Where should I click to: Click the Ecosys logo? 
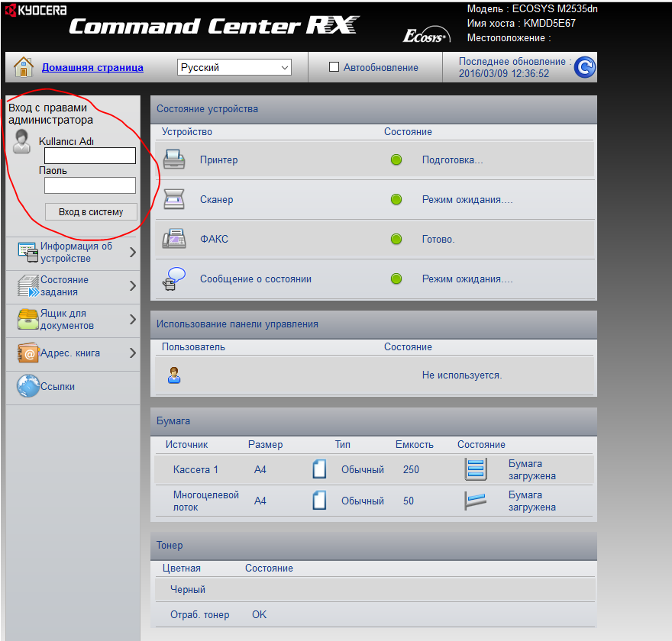pyautogui.click(x=426, y=36)
